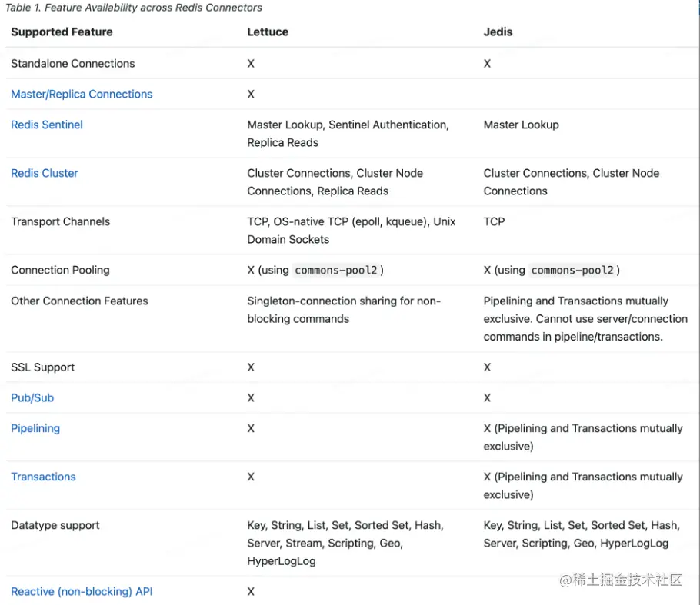Click commons-pool2 code in Jedis column
Screen dimensions: 700x605
[572, 271]
